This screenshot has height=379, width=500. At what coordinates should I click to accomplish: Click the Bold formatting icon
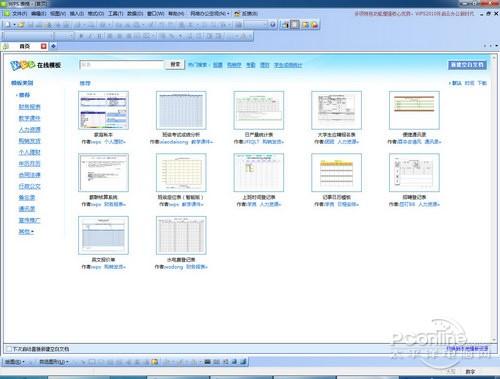(x=81, y=36)
